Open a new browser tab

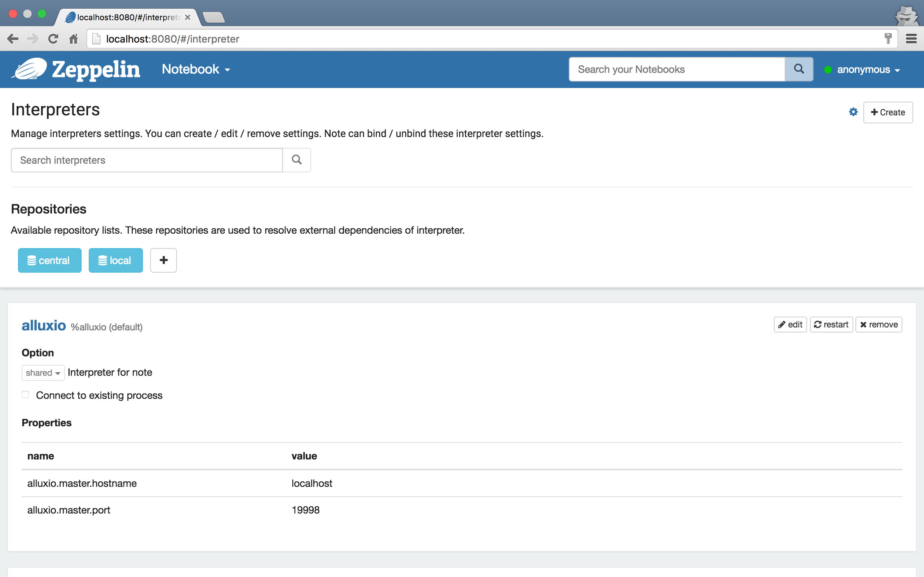(x=213, y=18)
